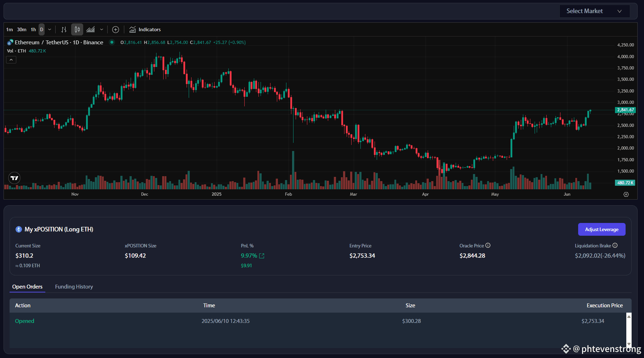Click the $109.42 xPOSITION size value

(x=135, y=256)
